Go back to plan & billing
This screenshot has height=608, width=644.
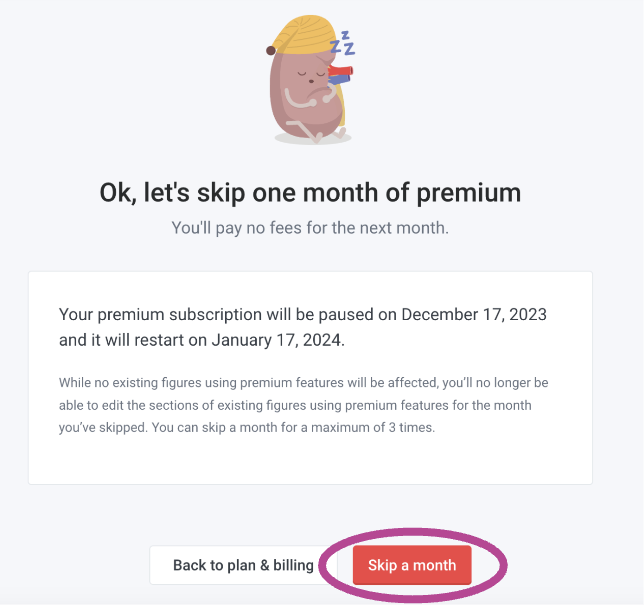(243, 565)
